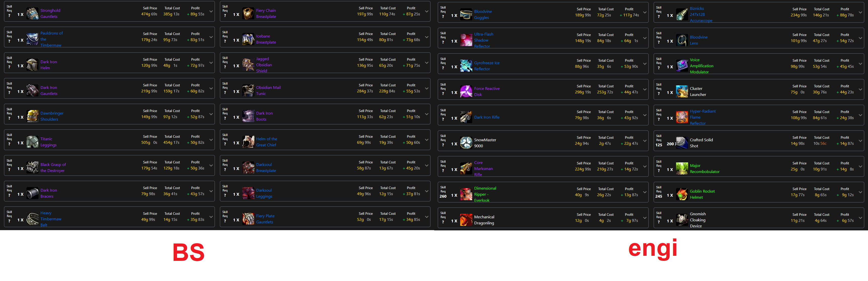Click the Dawnbringer Shoulders icon
Image resolution: width=868 pixels, height=281 pixels.
(x=32, y=116)
